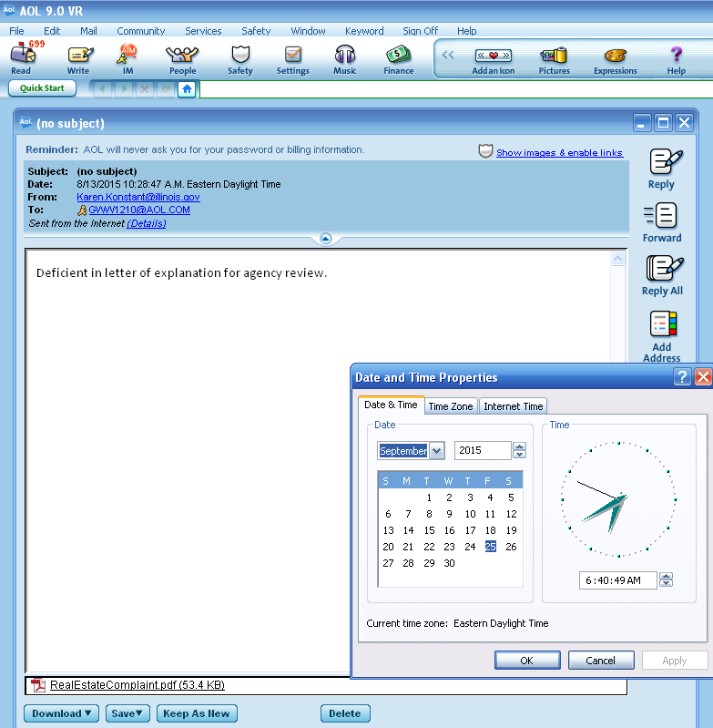The image size is (713, 728).
Task: Increase the time with up spinner
Action: (x=667, y=576)
